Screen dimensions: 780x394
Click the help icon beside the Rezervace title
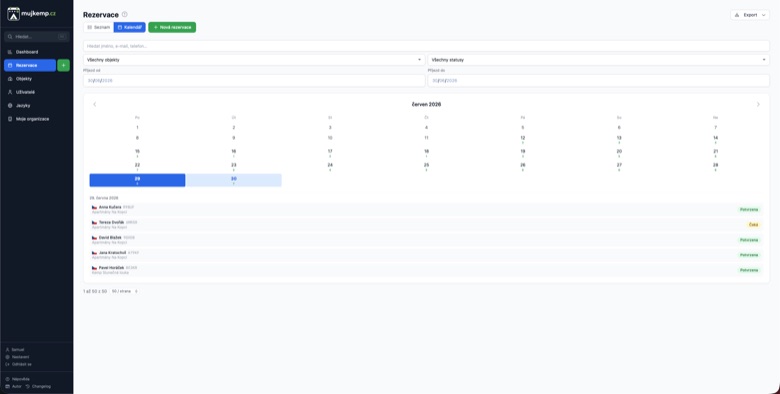pos(124,14)
